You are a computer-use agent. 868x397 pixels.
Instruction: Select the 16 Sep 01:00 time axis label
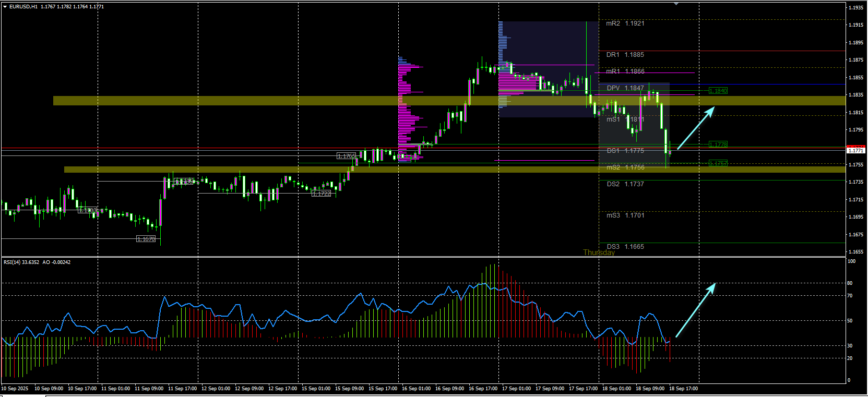416,389
